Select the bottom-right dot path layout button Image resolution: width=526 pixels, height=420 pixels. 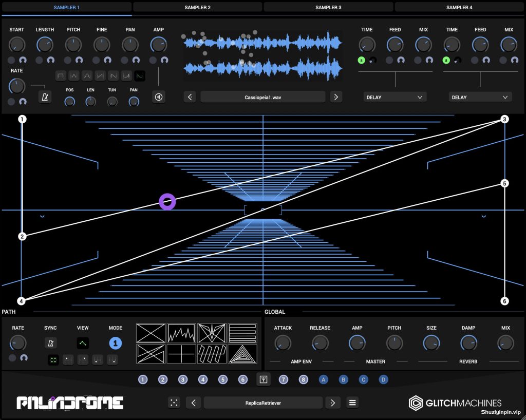[x=112, y=360]
